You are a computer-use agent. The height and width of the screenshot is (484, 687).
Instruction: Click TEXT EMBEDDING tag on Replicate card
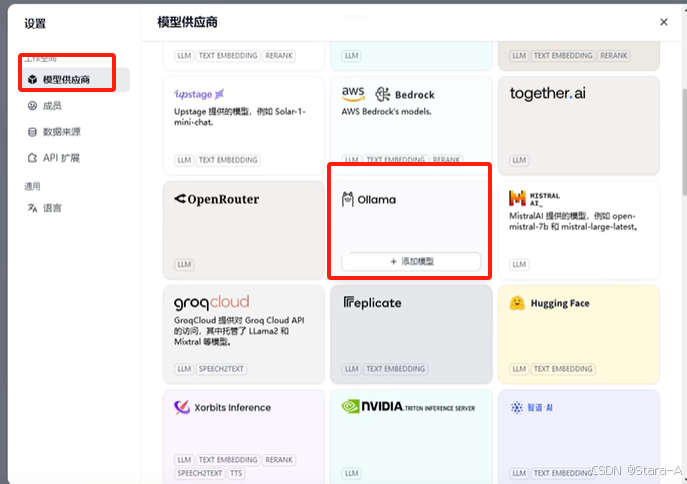(396, 369)
